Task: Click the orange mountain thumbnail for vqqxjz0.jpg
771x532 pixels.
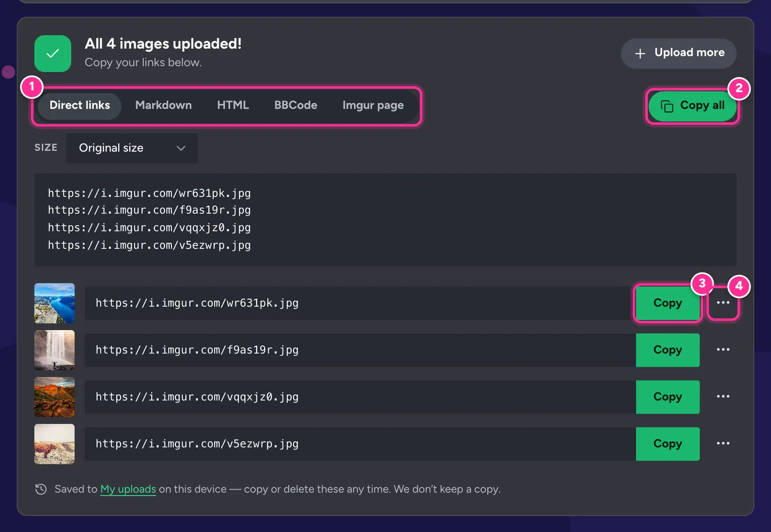Action: click(54, 397)
